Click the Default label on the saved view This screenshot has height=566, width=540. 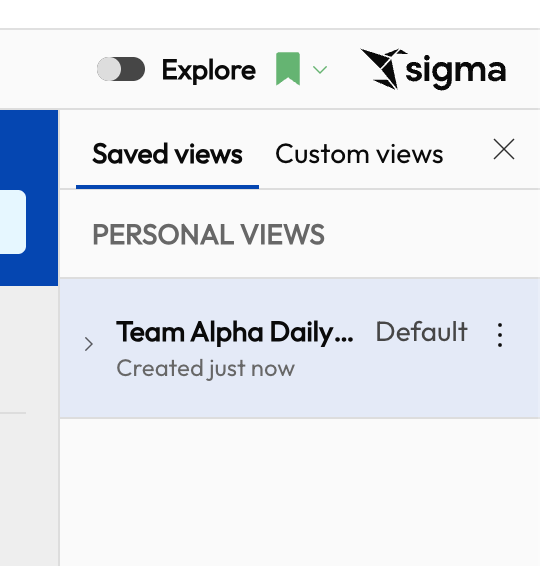[x=421, y=331]
